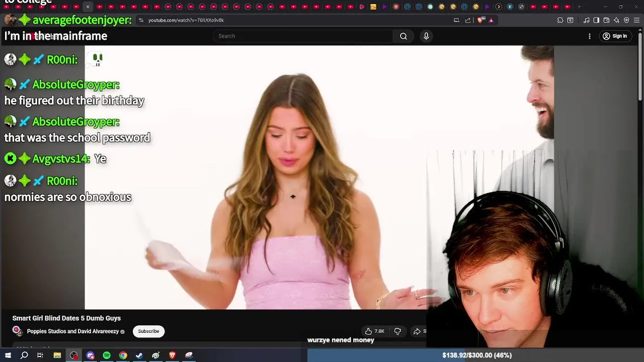This screenshot has height=362, width=644.
Task: Click the address bar URL youtube.com/watch
Action: click(x=186, y=20)
